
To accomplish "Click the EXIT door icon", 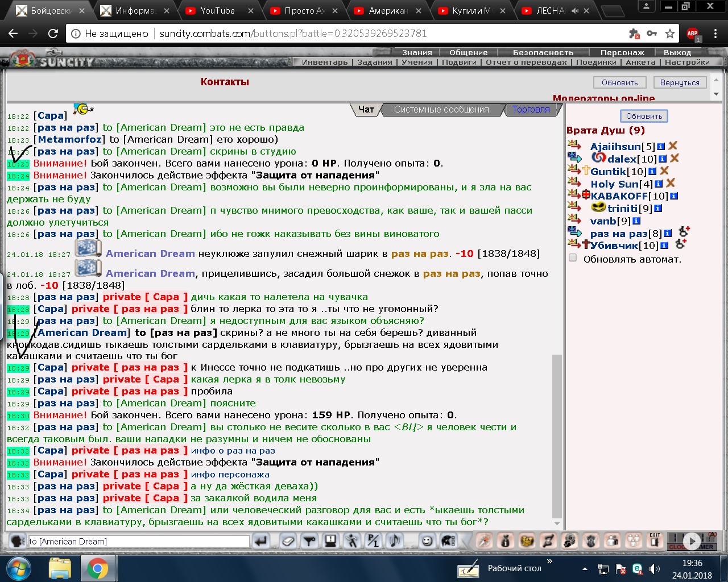I will point(655,541).
